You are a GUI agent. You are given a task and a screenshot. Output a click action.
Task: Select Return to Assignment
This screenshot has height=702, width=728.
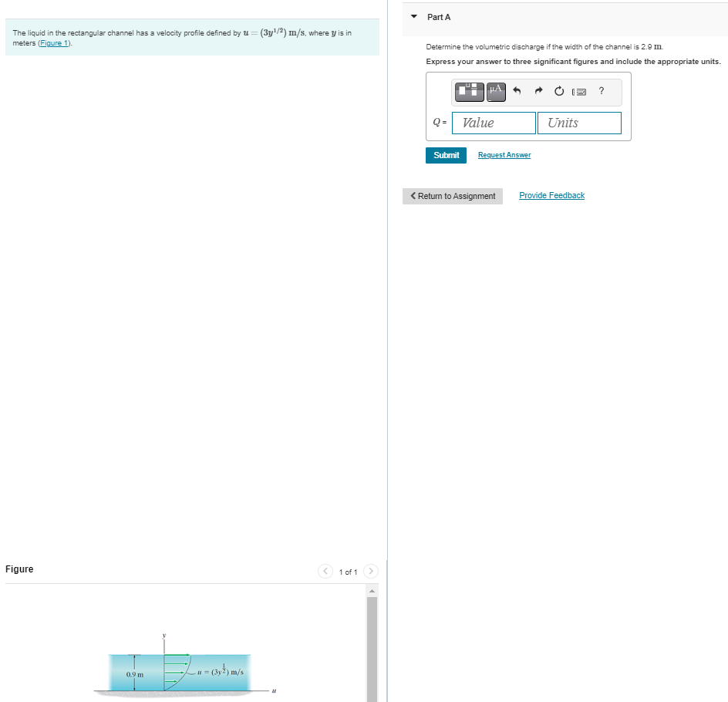click(452, 196)
